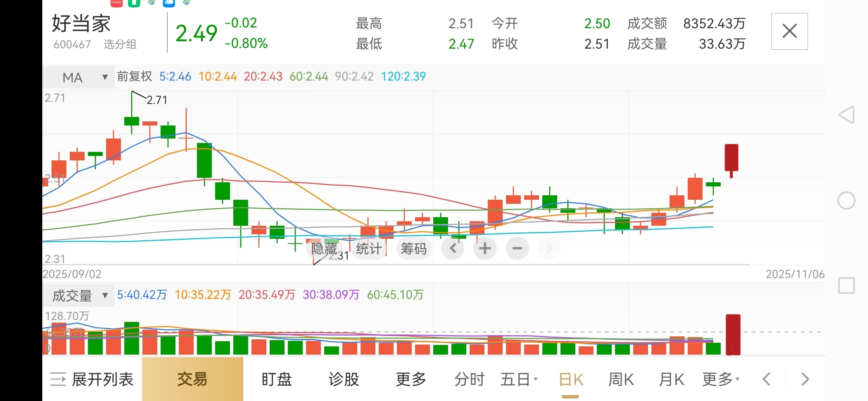Click the latest dark red candlestick
868x401 pixels.
(x=731, y=158)
